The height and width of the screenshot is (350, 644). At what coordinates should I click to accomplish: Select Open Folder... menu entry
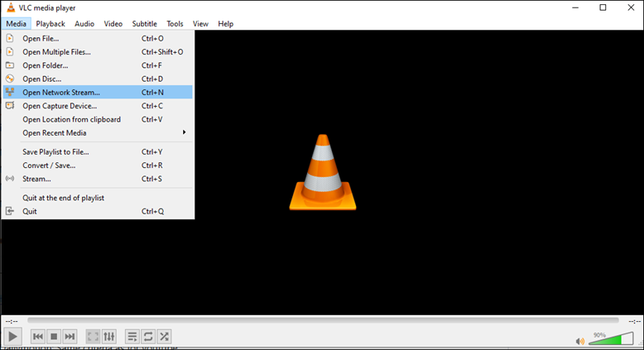tap(98, 65)
